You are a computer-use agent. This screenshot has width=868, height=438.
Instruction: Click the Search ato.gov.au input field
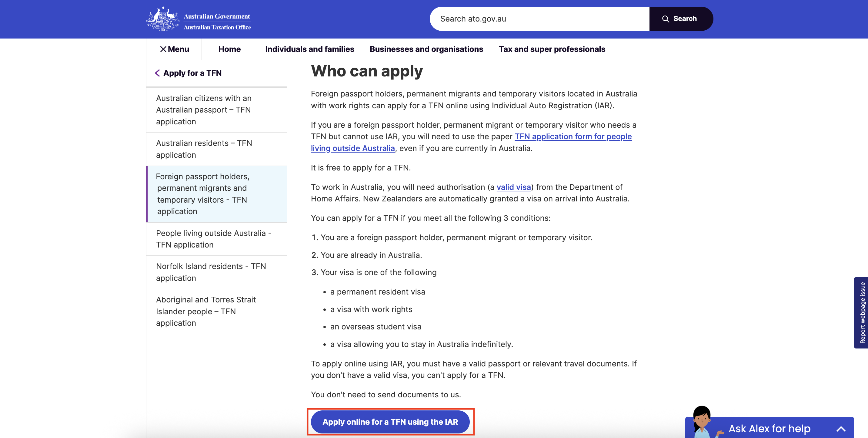539,19
